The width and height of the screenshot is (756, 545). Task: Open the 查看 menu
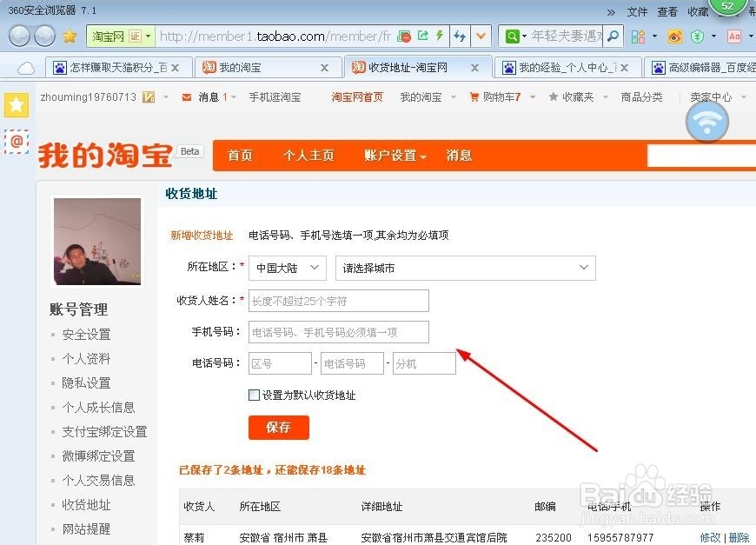pyautogui.click(x=667, y=12)
